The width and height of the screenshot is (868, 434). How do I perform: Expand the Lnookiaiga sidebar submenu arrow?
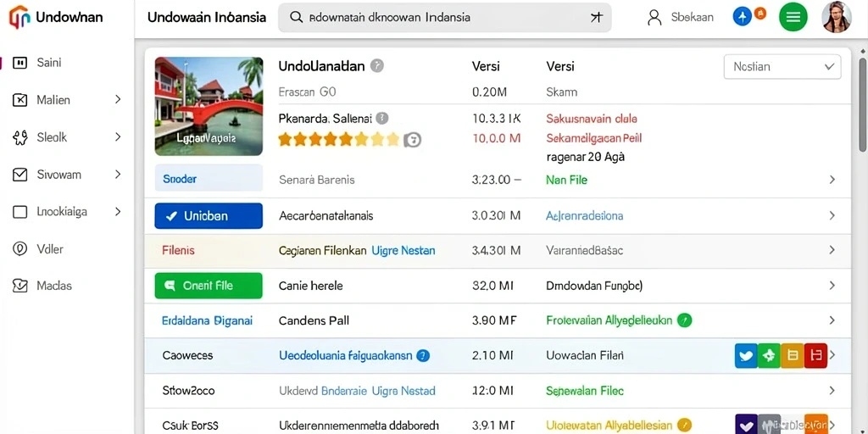click(x=117, y=211)
